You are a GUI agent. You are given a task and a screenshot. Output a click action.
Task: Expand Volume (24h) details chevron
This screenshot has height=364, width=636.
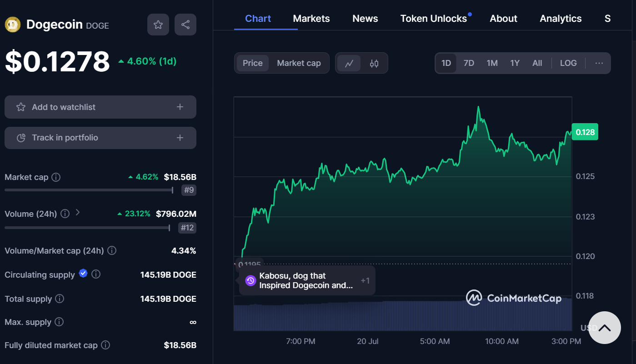tap(78, 212)
